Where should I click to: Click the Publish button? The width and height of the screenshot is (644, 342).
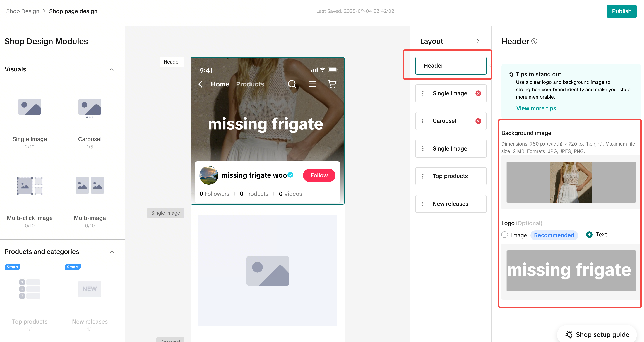click(x=621, y=11)
